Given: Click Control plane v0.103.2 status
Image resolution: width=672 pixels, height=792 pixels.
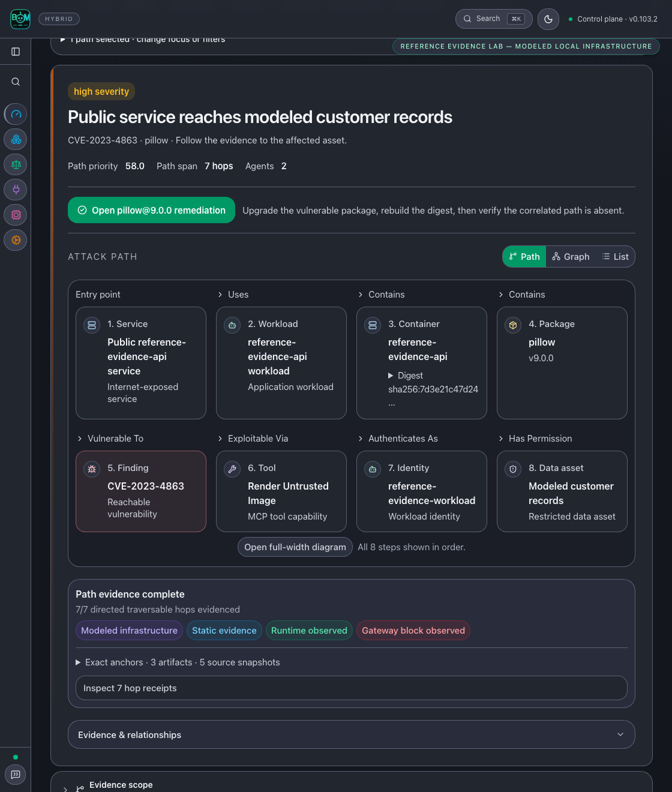Looking at the screenshot, I should (613, 19).
